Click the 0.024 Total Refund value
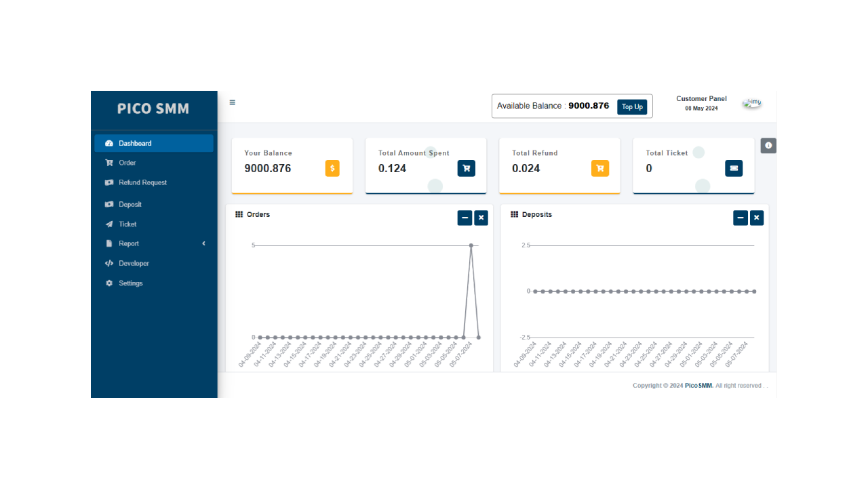This screenshot has height=488, width=868. point(526,168)
